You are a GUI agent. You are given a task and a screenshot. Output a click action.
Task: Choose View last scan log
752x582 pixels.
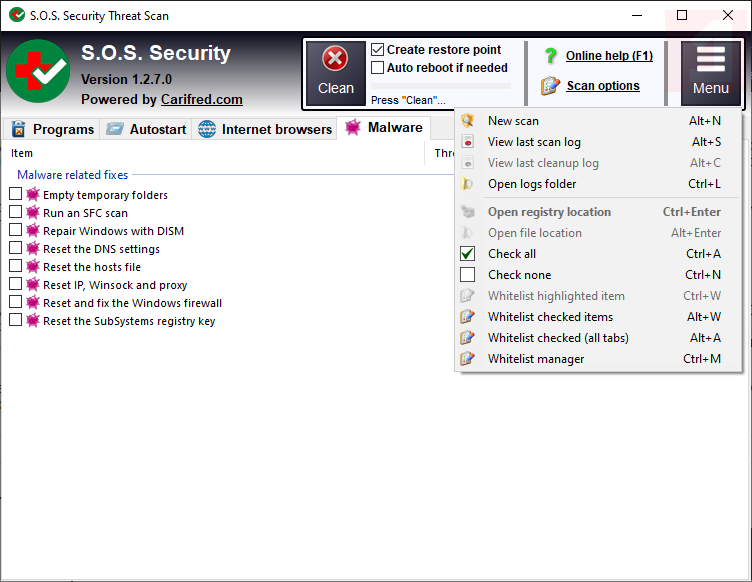pyautogui.click(x=598, y=142)
